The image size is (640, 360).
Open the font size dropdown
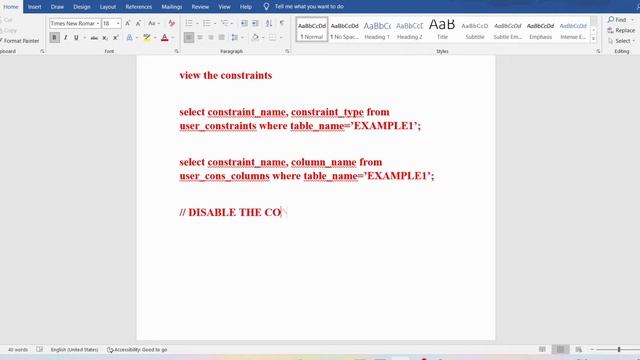pos(118,24)
